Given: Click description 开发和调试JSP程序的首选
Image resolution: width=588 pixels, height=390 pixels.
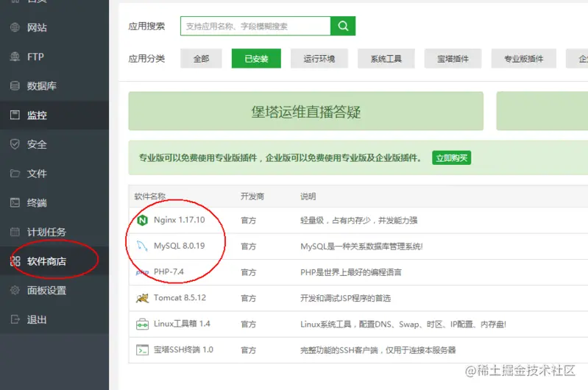Looking at the screenshot, I should pos(345,298).
